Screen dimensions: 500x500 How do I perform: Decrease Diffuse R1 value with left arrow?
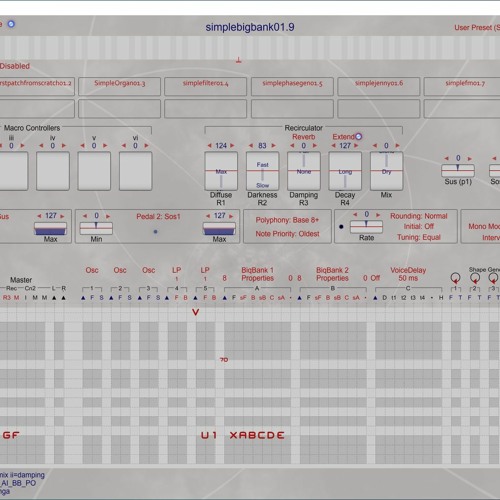pos(210,146)
